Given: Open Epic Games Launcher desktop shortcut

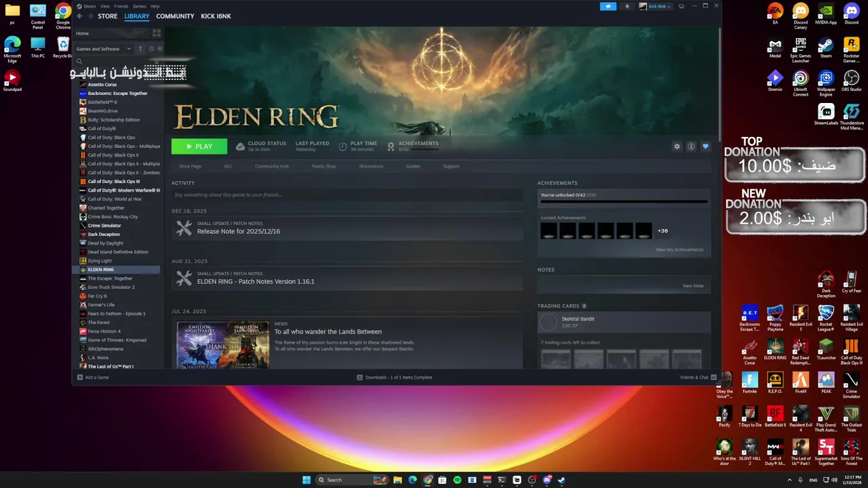Looking at the screenshot, I should [801, 49].
